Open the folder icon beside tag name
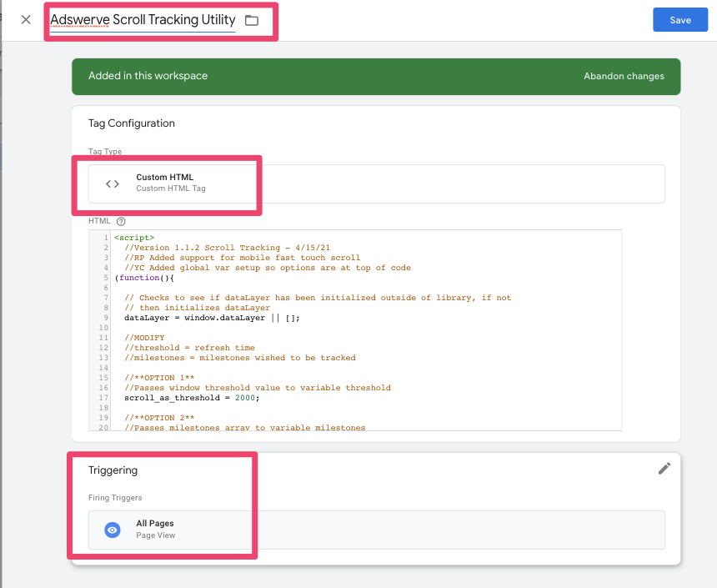The width and height of the screenshot is (717, 588). 252,20
